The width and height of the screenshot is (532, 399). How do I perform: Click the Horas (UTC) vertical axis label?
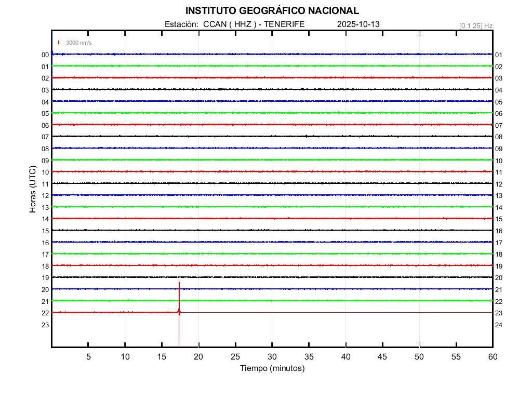(33, 190)
